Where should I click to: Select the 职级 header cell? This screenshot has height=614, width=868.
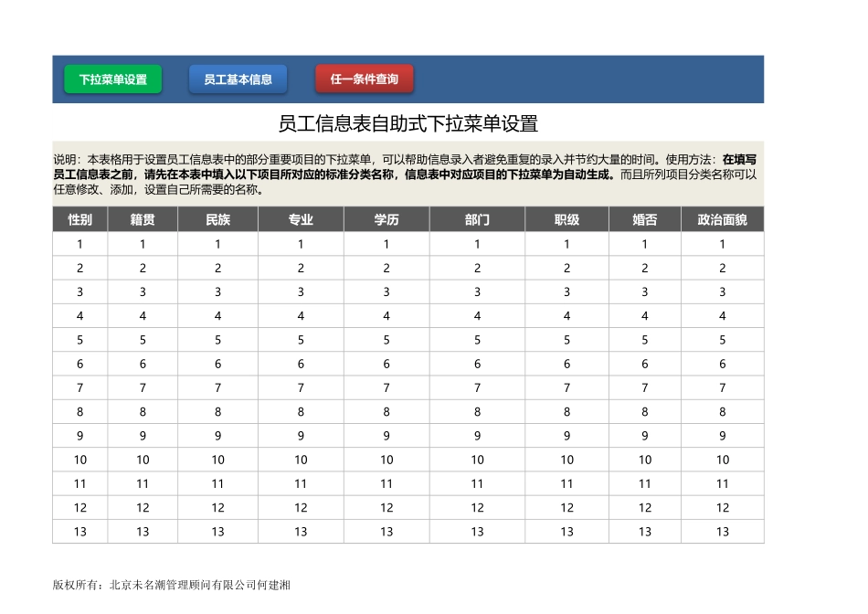(566, 219)
